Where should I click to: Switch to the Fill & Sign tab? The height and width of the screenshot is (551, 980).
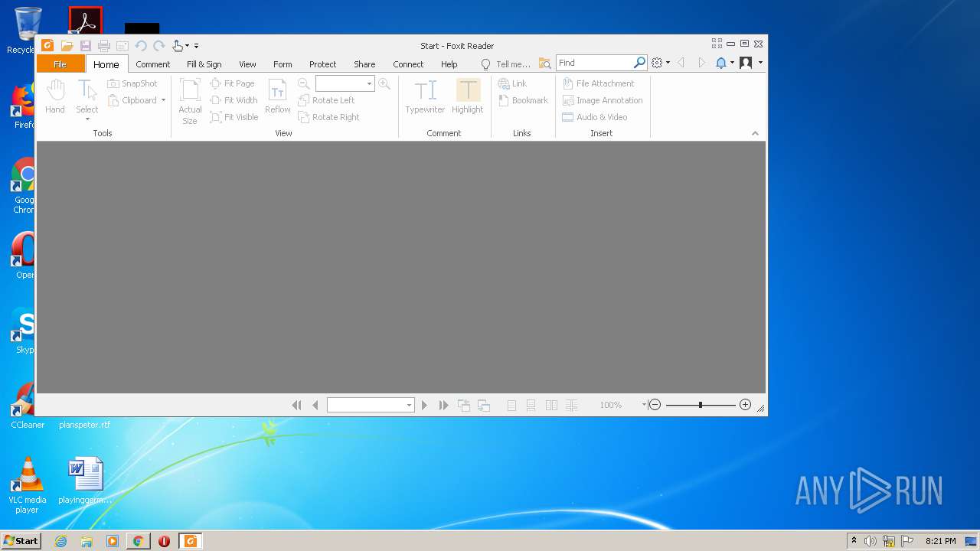(x=204, y=64)
